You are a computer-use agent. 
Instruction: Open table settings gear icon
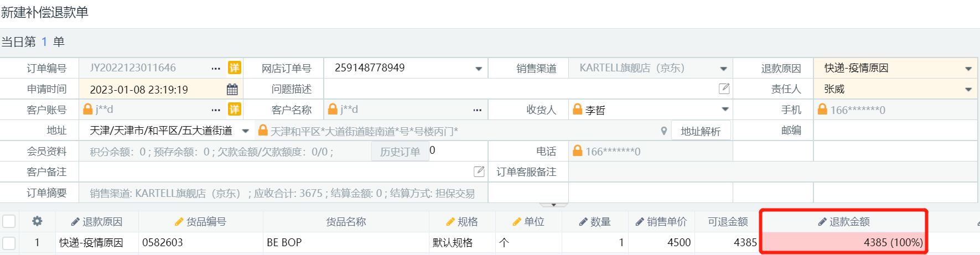coord(37,221)
